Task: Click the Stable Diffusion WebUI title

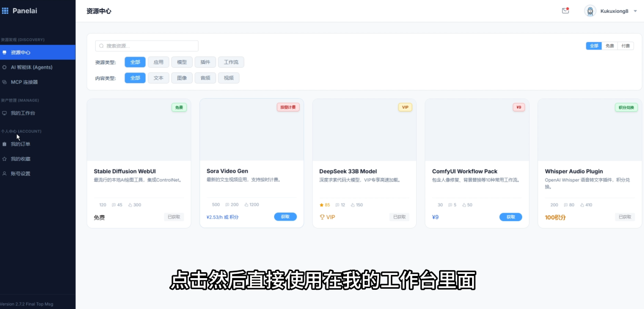Action: 125,171
